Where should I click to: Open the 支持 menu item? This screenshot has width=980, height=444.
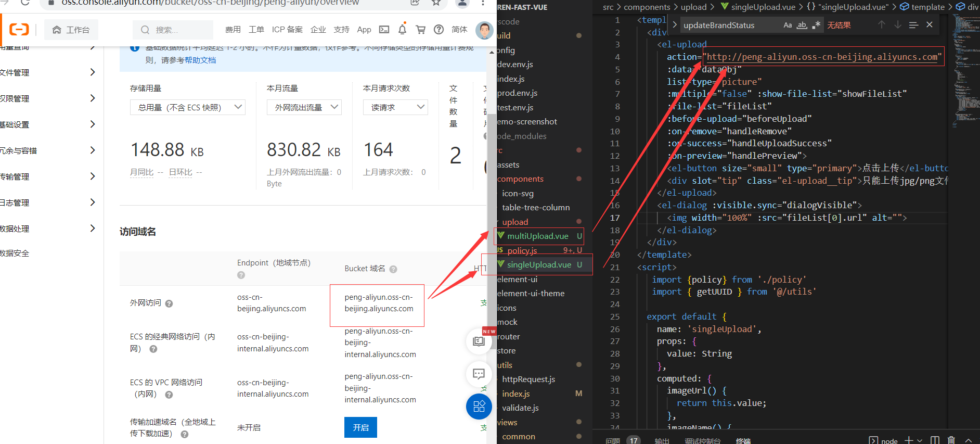[341, 30]
